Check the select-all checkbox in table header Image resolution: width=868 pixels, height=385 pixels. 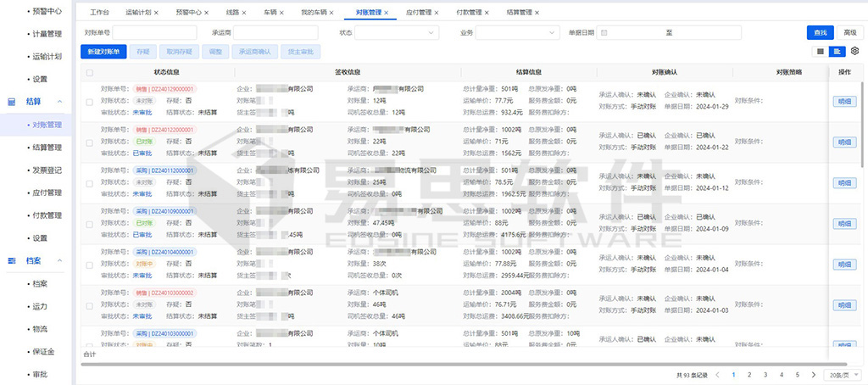pos(90,73)
